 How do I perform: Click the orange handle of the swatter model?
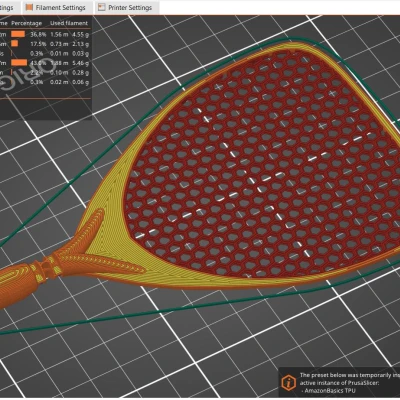coord(17,282)
